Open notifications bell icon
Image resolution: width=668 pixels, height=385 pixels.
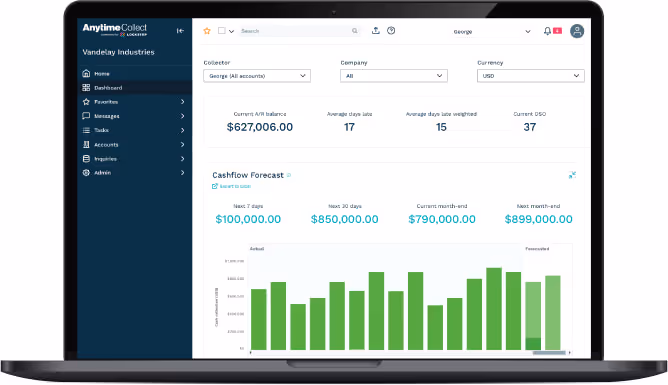(547, 31)
